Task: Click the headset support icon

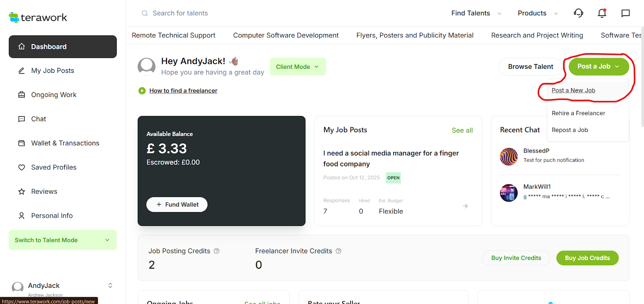Action: coord(578,13)
